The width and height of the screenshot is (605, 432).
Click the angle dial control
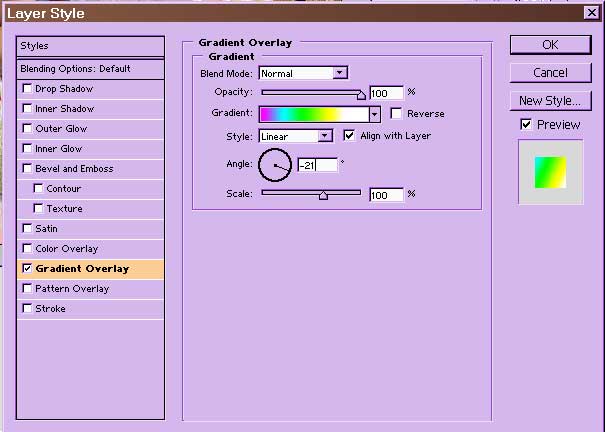(x=274, y=165)
